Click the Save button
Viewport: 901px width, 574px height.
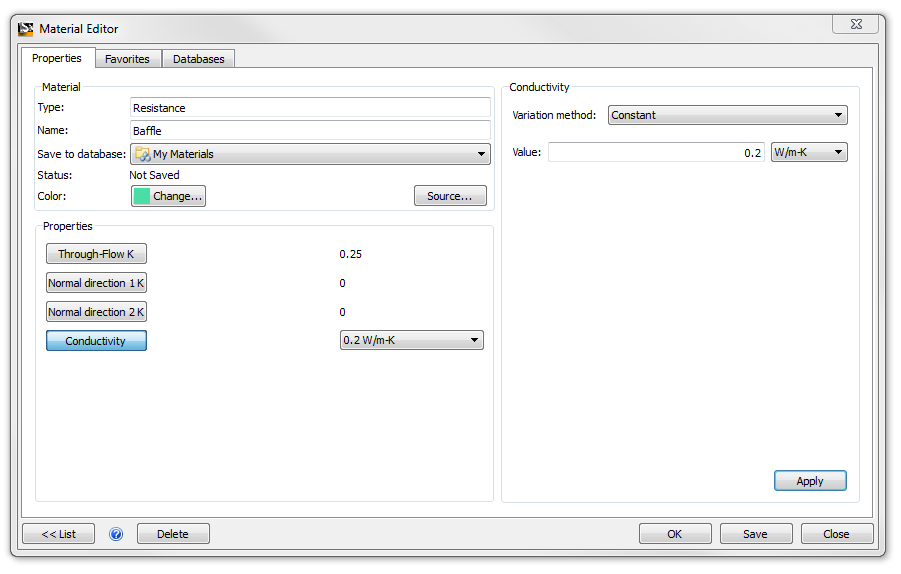(x=755, y=534)
